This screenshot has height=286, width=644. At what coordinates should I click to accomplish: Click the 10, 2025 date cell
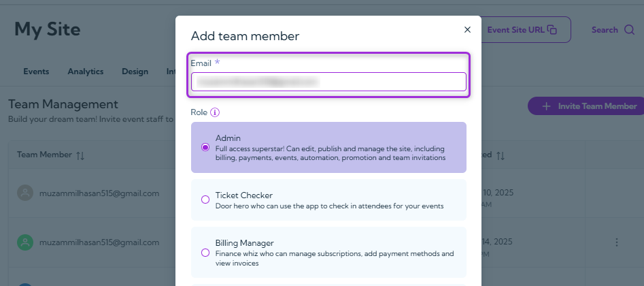497,193
